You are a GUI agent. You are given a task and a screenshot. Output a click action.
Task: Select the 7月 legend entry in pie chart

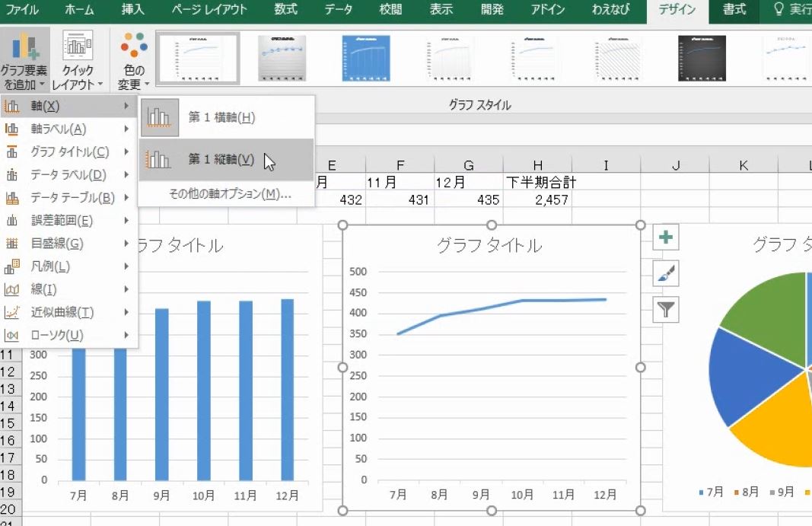tap(711, 492)
